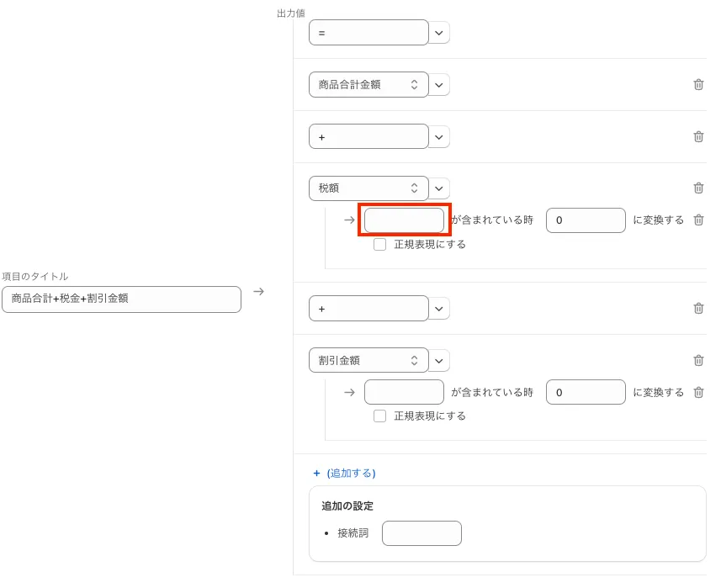The width and height of the screenshot is (721, 588).
Task: Click trash icon beside 税額 dropdown
Action: point(698,188)
